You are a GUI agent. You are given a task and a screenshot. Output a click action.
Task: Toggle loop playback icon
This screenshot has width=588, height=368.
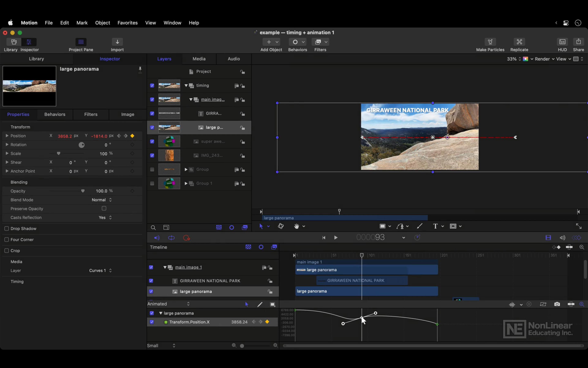[171, 238]
